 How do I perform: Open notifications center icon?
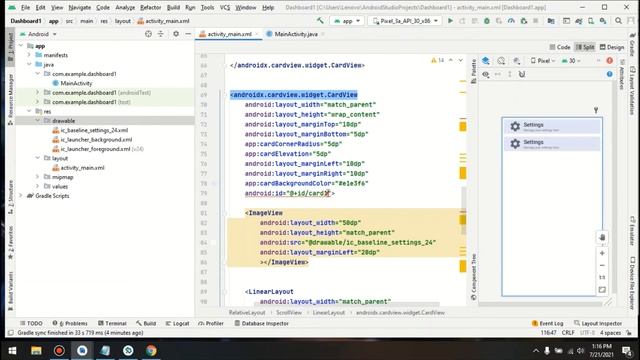click(x=627, y=351)
